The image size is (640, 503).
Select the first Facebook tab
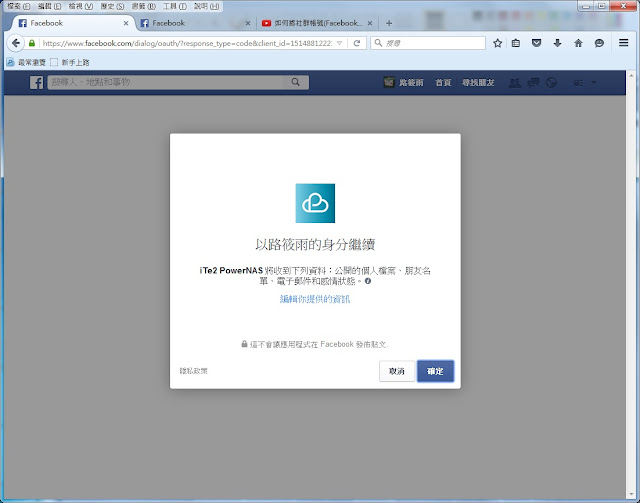73,23
